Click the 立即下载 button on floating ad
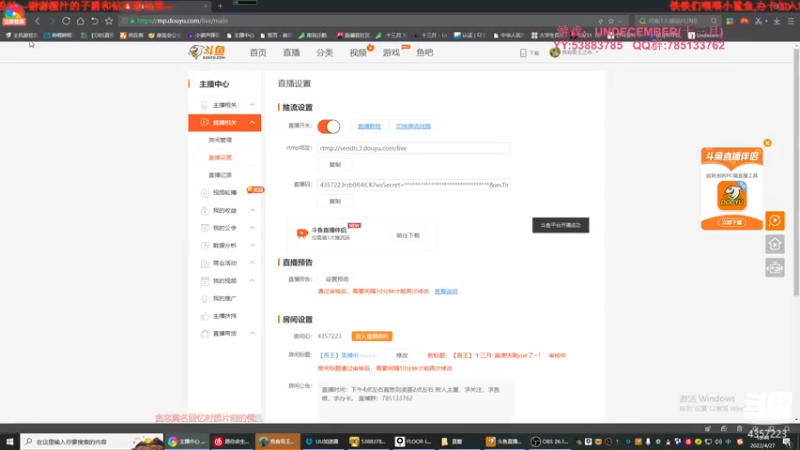This screenshot has width=800, height=450. [x=732, y=222]
